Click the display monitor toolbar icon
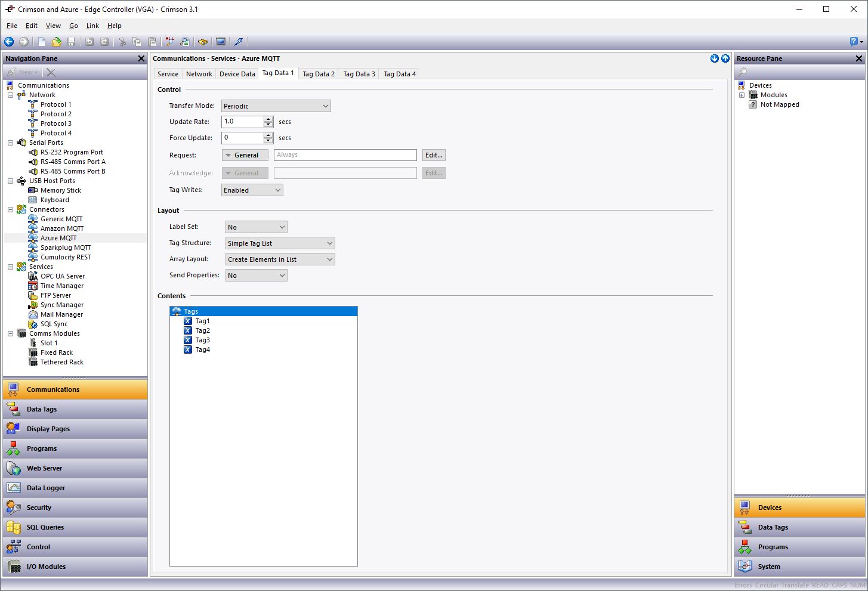 coord(221,42)
